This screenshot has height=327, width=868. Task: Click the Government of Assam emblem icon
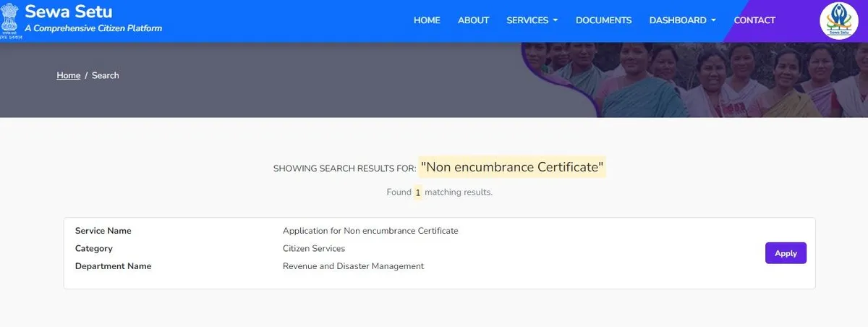[x=9, y=20]
